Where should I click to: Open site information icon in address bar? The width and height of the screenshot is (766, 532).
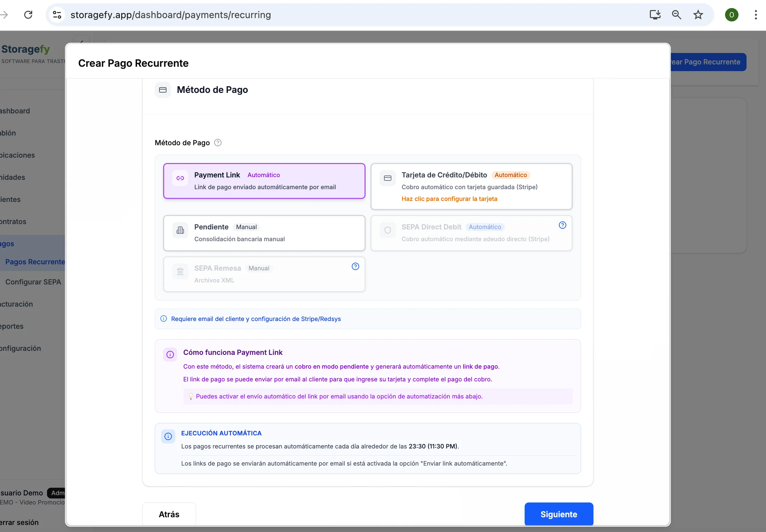point(57,15)
